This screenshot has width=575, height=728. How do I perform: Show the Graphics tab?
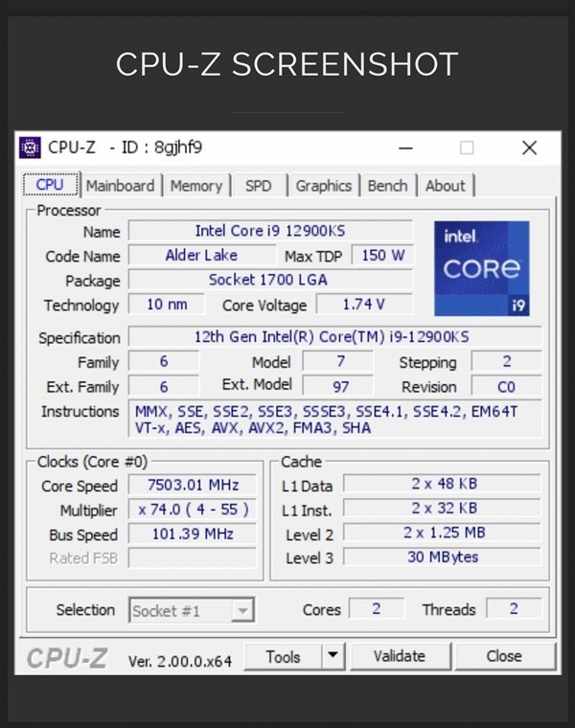[x=323, y=186]
